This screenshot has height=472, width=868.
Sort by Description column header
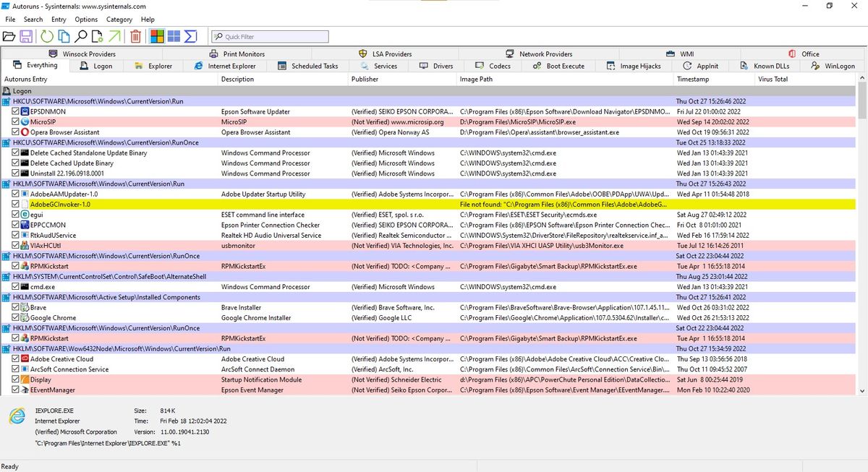coord(283,79)
